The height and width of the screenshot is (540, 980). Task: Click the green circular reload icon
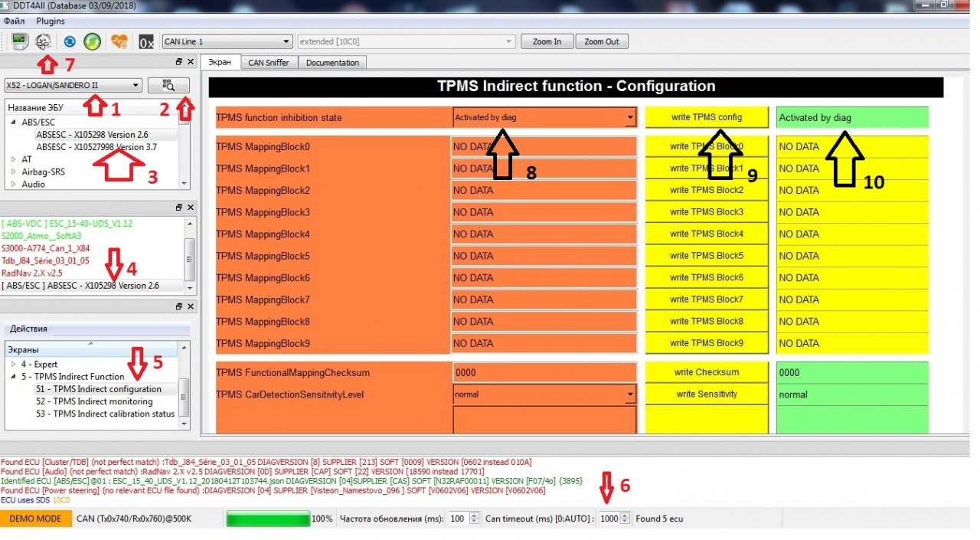(x=92, y=41)
